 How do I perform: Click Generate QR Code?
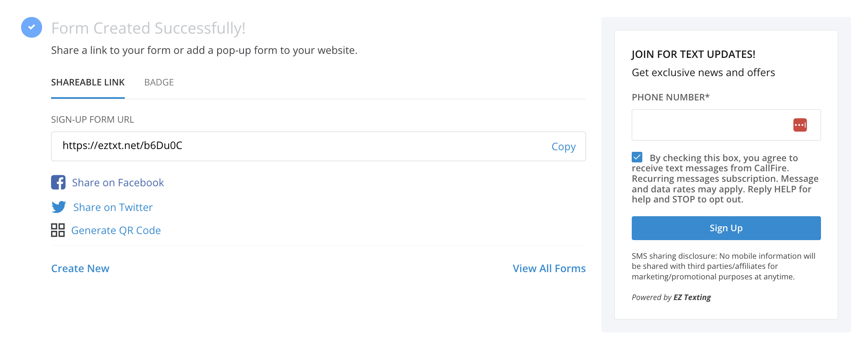pyautogui.click(x=116, y=230)
